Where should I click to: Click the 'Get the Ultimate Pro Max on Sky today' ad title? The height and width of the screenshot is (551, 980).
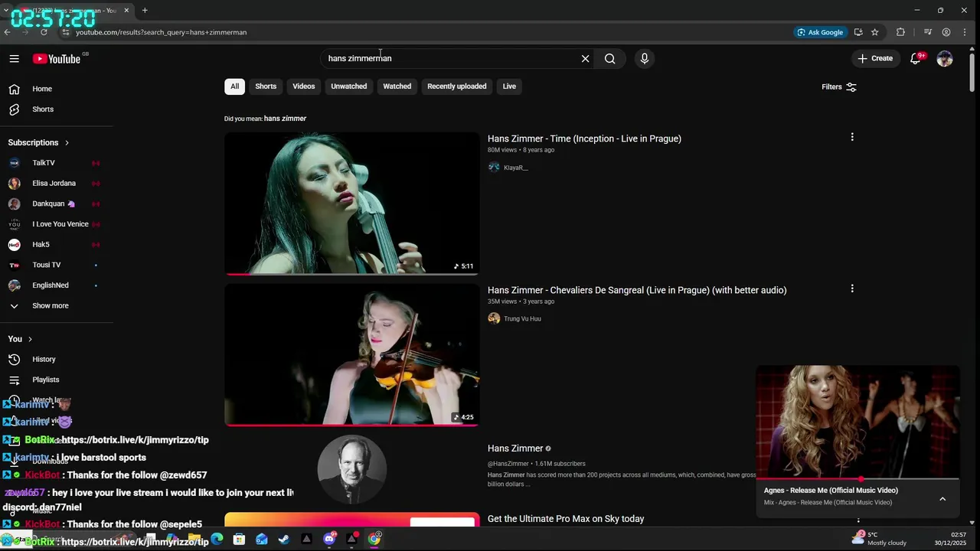566,519
